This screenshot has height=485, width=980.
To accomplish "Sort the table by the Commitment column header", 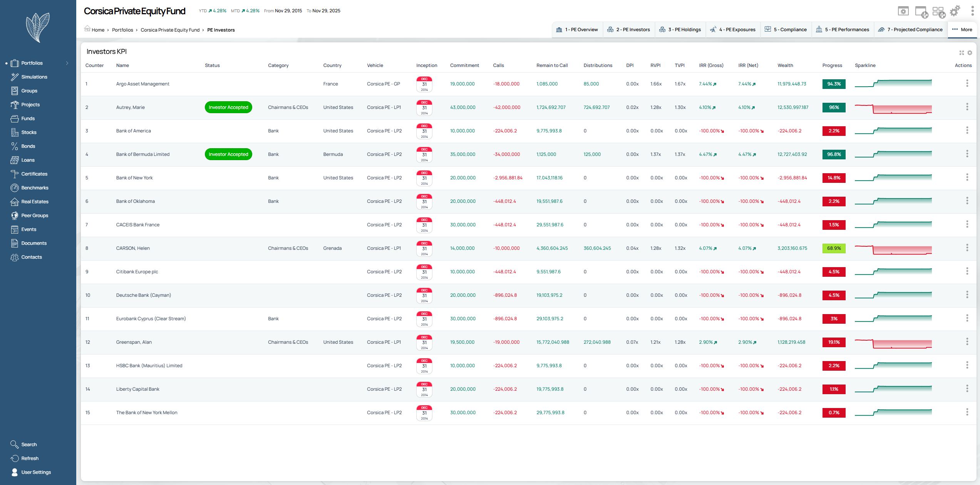I will click(x=464, y=65).
